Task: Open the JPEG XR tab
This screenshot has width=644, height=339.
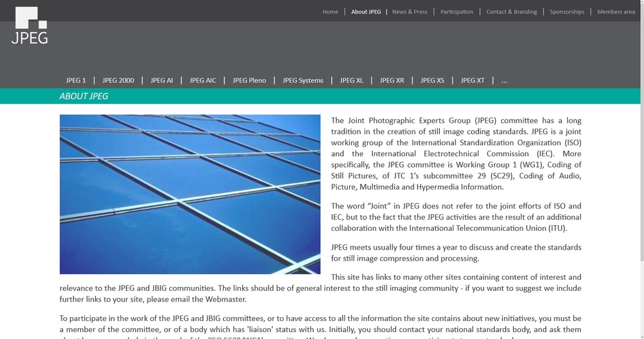Action: click(x=392, y=80)
